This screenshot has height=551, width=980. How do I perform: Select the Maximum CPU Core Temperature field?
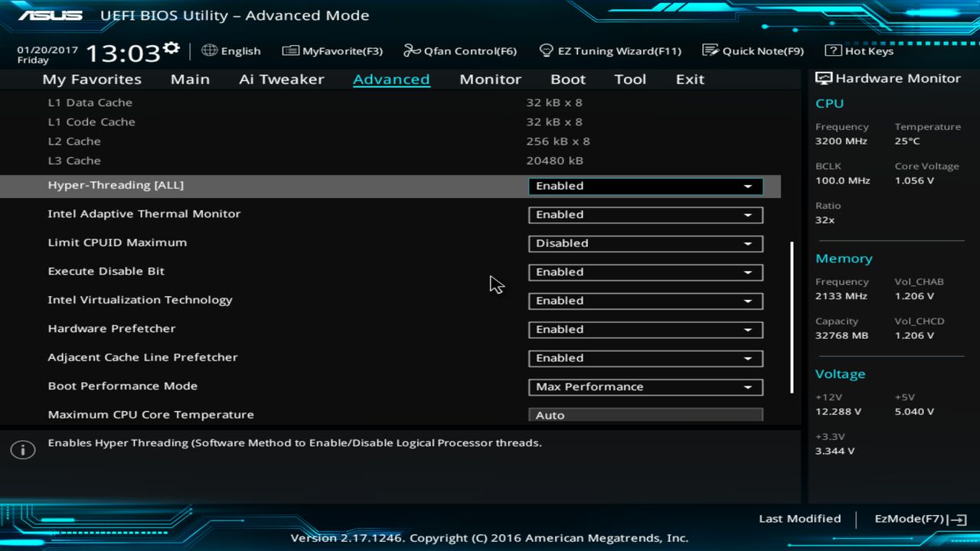(645, 414)
